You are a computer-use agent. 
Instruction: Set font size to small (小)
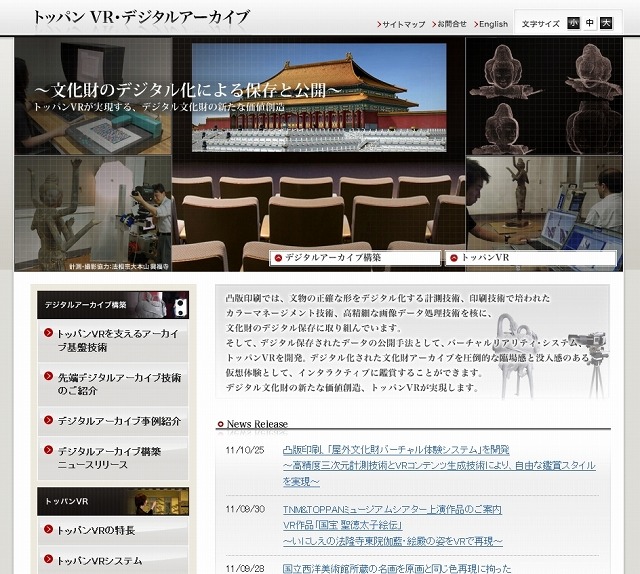pos(573,23)
